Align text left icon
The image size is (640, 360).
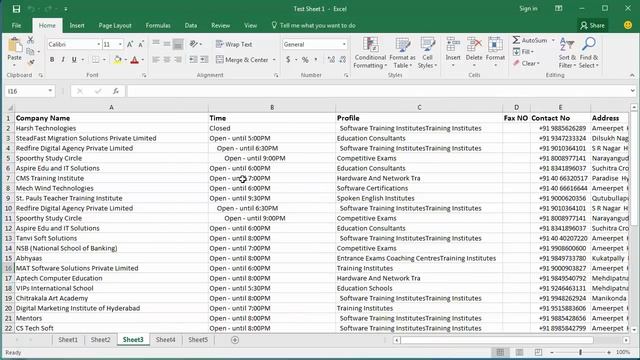[156, 60]
